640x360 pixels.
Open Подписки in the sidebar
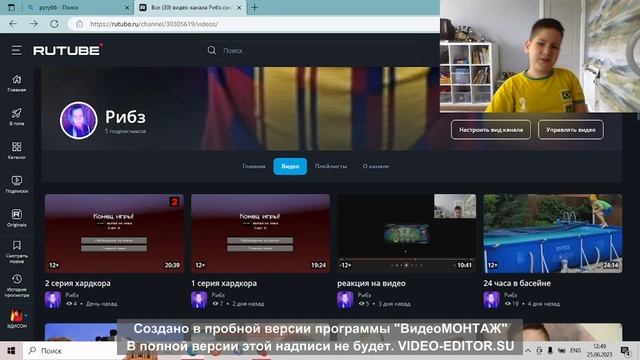coord(17,184)
